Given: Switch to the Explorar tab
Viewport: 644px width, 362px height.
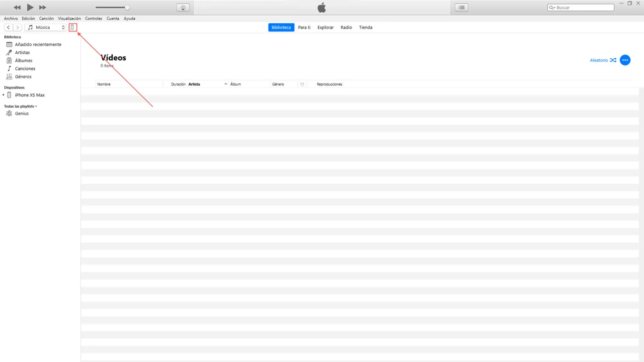Looking at the screenshot, I should tap(325, 27).
